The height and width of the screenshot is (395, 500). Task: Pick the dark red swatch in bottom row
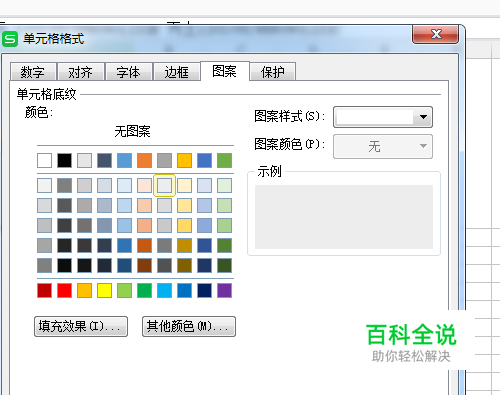[x=44, y=290]
